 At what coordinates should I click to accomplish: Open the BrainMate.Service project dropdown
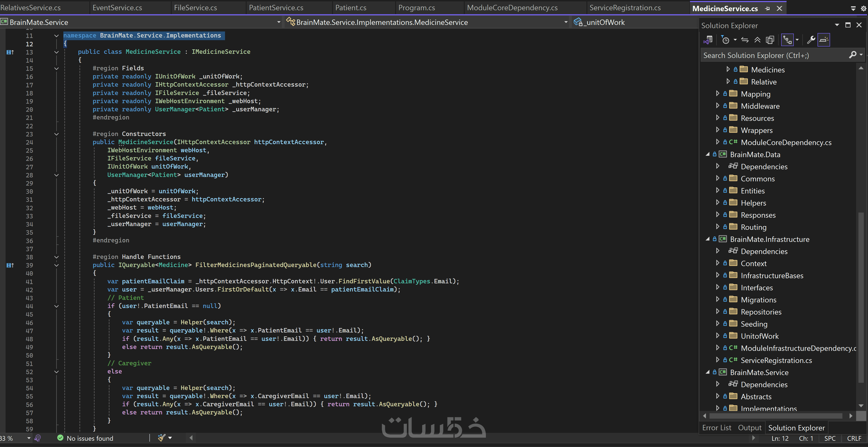(x=279, y=22)
